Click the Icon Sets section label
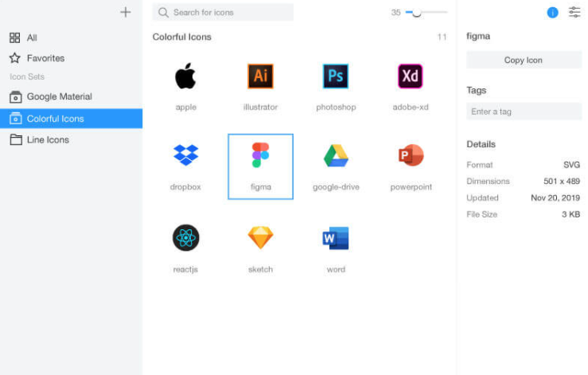 27,76
